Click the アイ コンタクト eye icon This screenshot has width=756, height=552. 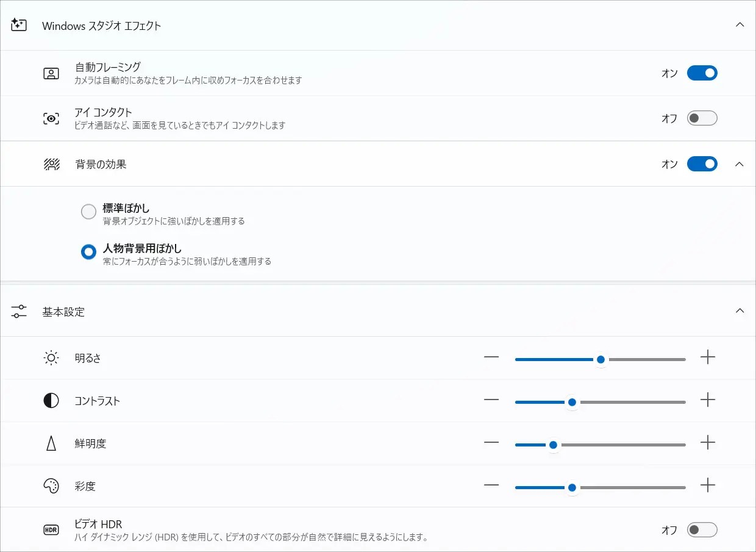51,118
